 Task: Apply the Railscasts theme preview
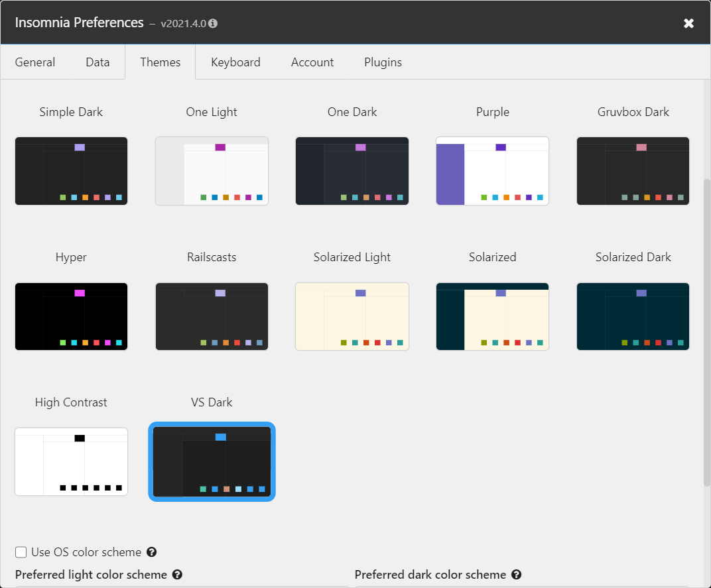pos(212,316)
